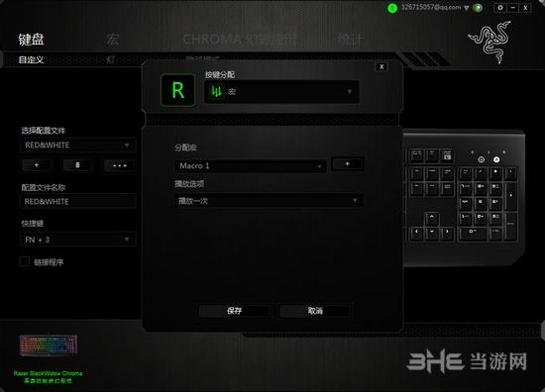Screen dimensions: 545x392
Task: Open the 按键分配 宏 dropdown
Action: point(281,92)
